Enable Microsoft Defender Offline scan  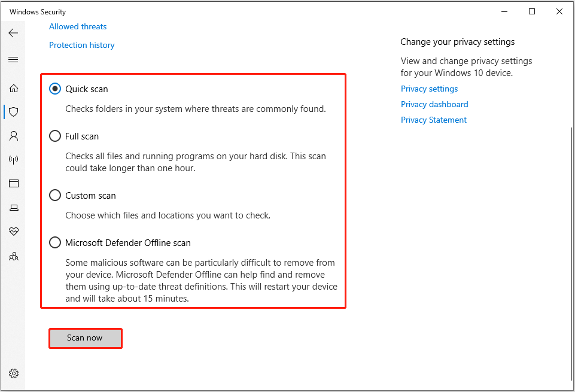(55, 242)
